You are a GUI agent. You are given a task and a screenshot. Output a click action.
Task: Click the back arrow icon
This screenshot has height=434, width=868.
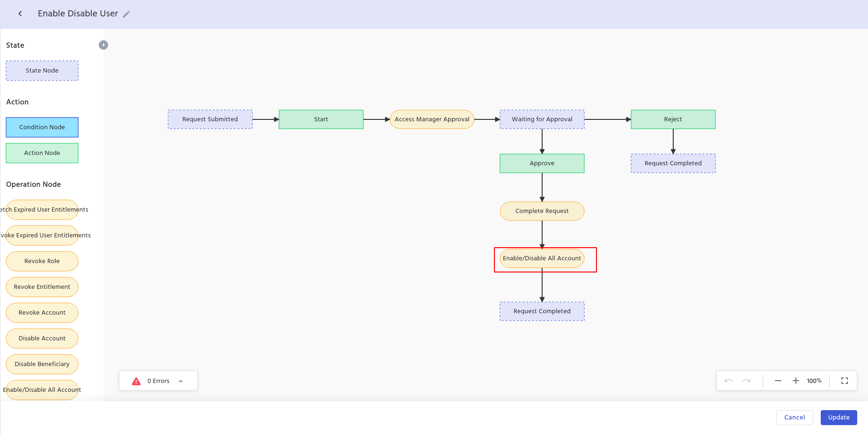20,14
